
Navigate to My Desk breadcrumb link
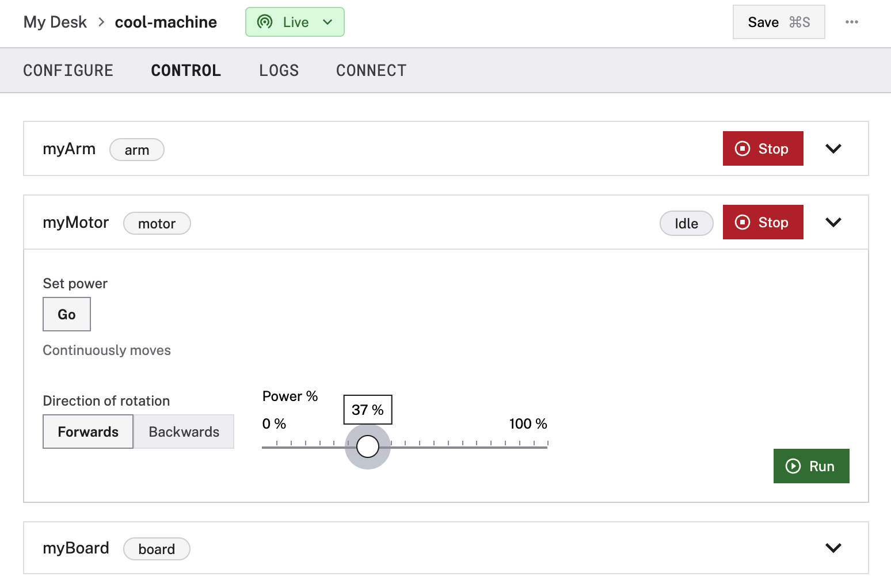(x=55, y=22)
